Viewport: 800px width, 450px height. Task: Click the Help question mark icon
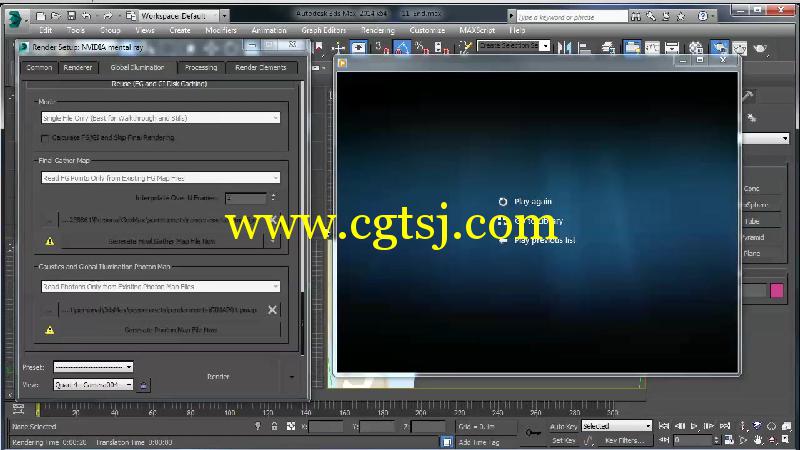pyautogui.click(x=703, y=16)
